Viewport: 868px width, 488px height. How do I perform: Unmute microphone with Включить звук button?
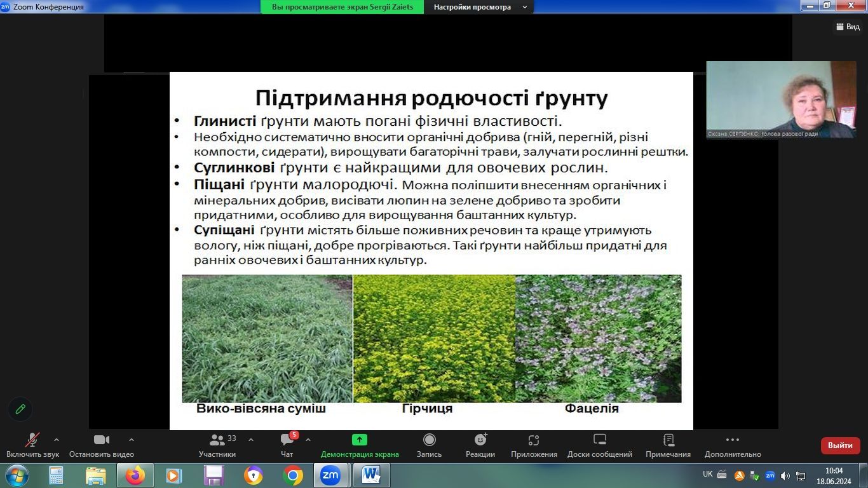tap(32, 445)
